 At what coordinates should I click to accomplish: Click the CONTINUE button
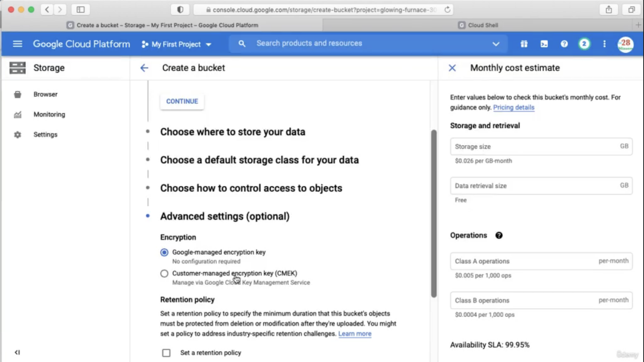tap(182, 101)
